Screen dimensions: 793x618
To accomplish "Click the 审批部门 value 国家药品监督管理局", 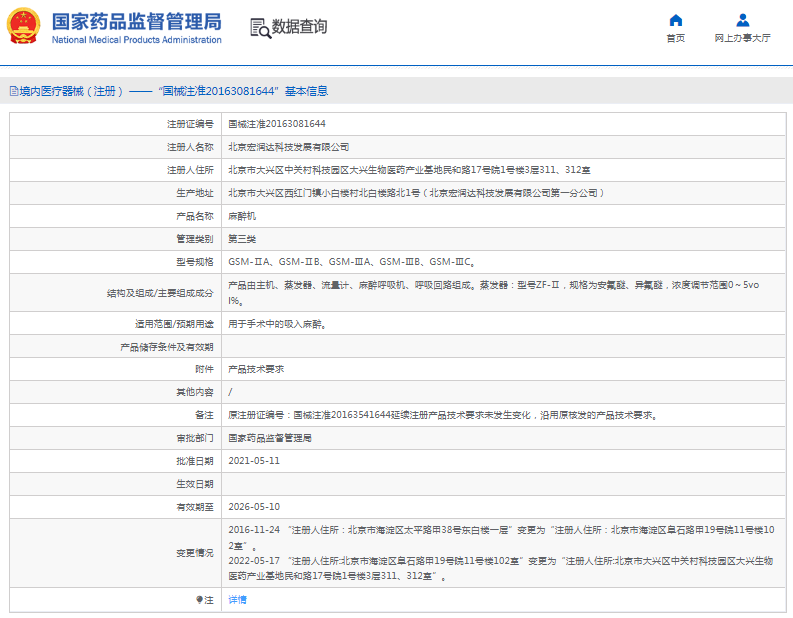I will [270, 438].
